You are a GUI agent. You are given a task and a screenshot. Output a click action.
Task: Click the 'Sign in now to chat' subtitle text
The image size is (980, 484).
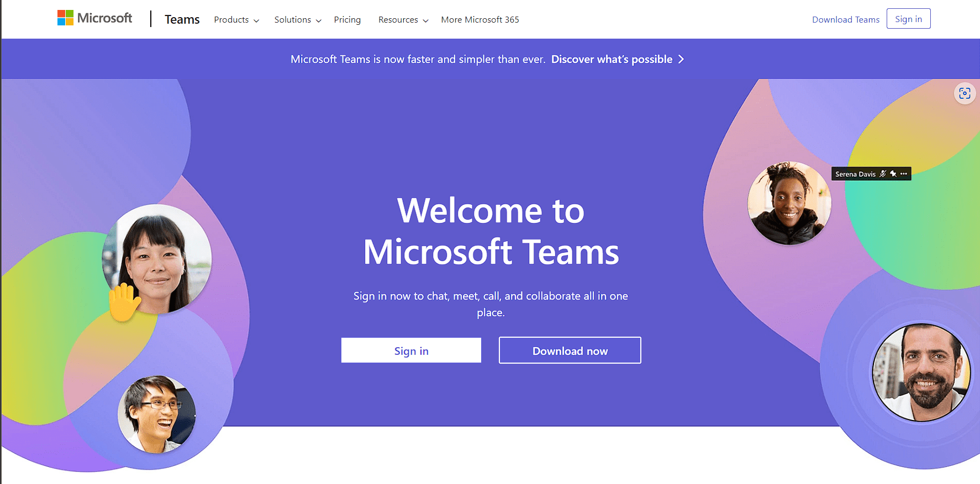click(x=491, y=304)
